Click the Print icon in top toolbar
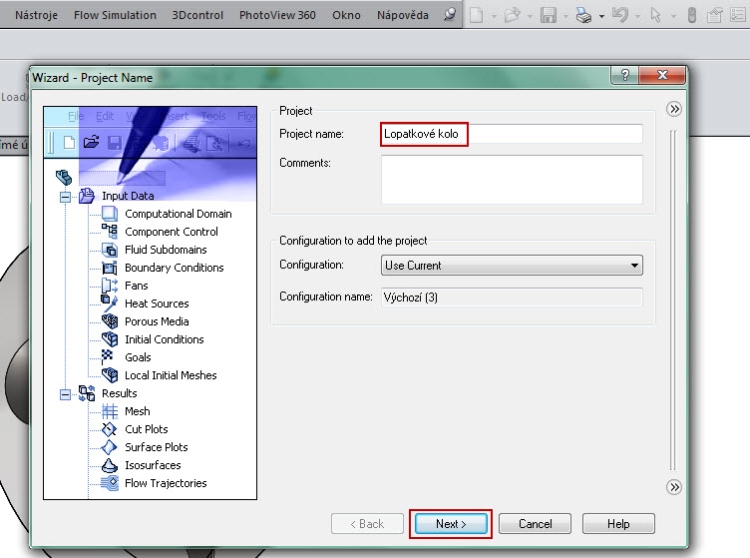 click(584, 15)
